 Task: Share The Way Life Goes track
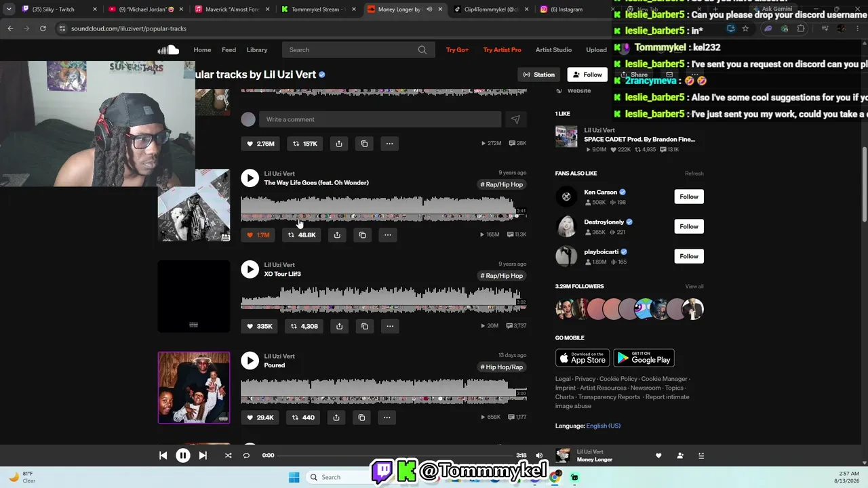click(337, 235)
